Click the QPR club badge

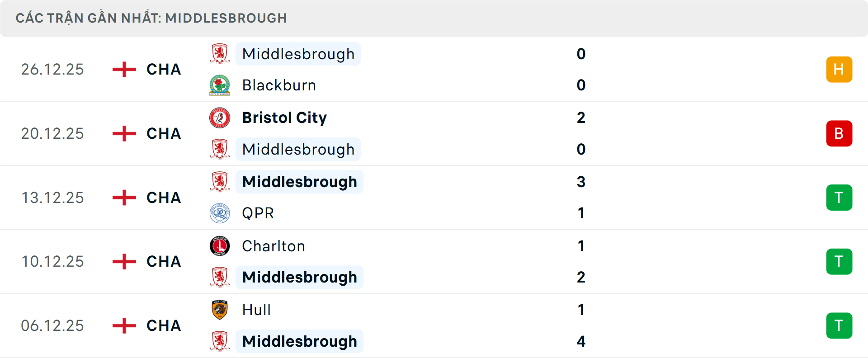(x=220, y=213)
